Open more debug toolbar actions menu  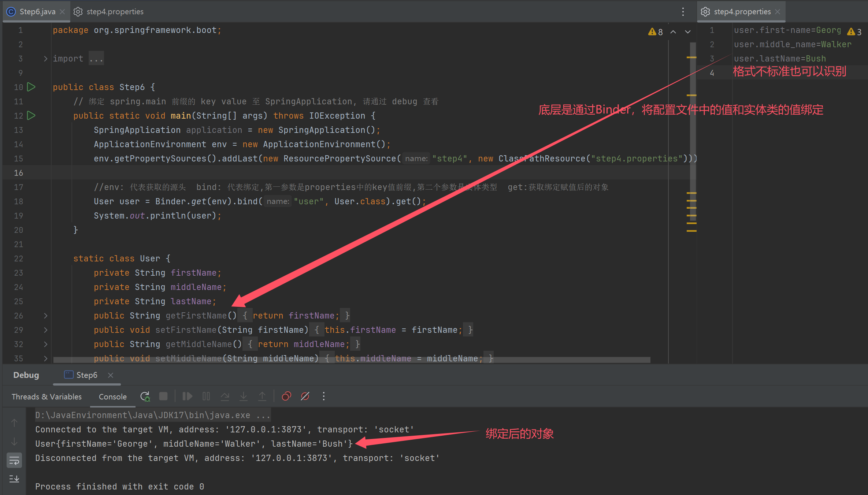point(323,397)
